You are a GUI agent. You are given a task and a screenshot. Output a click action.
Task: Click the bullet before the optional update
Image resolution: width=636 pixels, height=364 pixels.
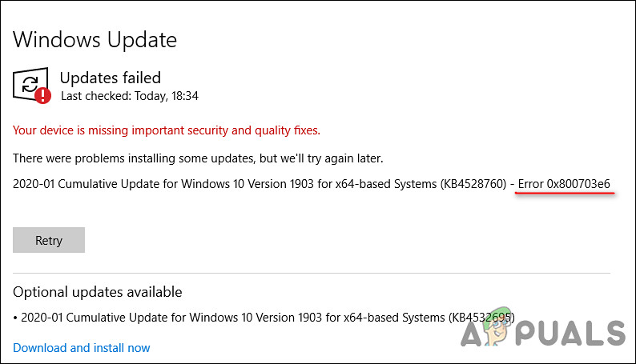pos(15,317)
